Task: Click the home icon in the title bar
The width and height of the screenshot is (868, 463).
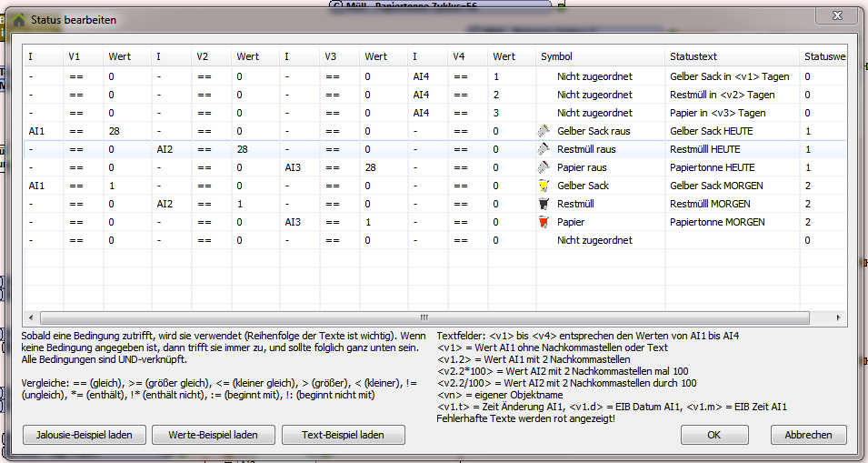Action: [x=19, y=20]
